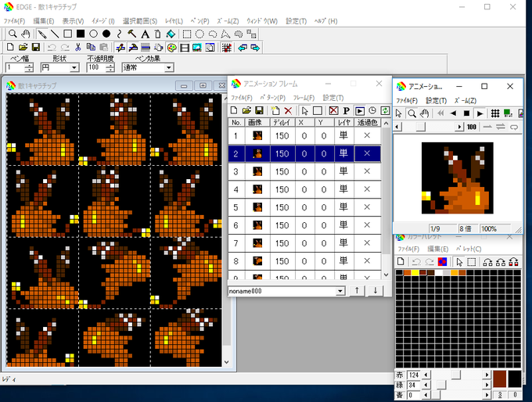The height and width of the screenshot is (402, 532).
Task: Select the hollow circle tool
Action: (93, 34)
